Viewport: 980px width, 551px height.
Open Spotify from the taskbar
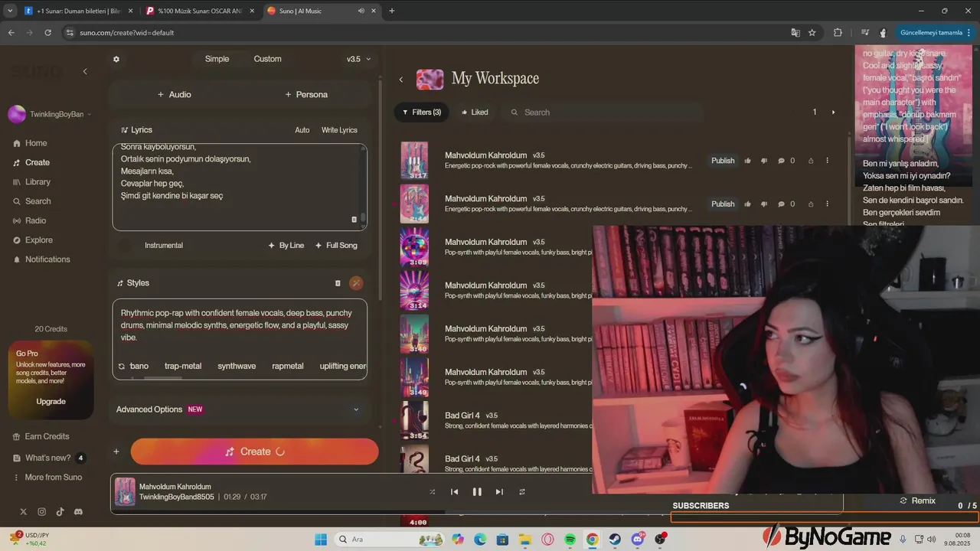tap(570, 540)
